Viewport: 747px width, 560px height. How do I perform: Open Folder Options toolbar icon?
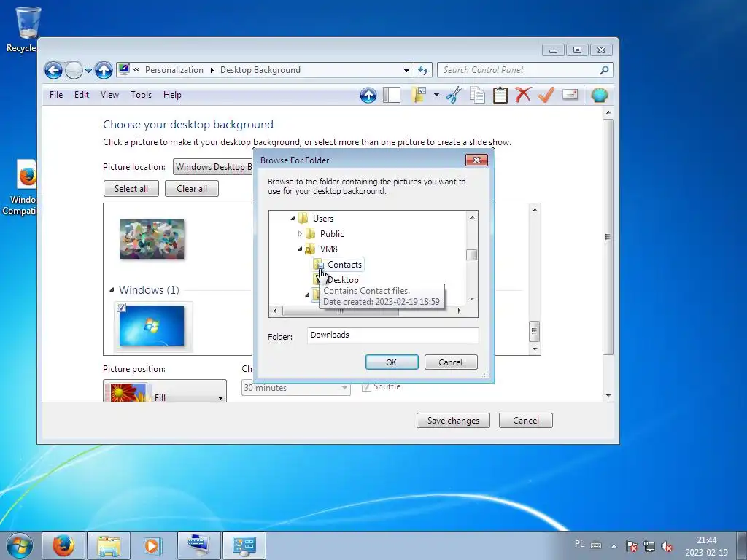[x=419, y=95]
